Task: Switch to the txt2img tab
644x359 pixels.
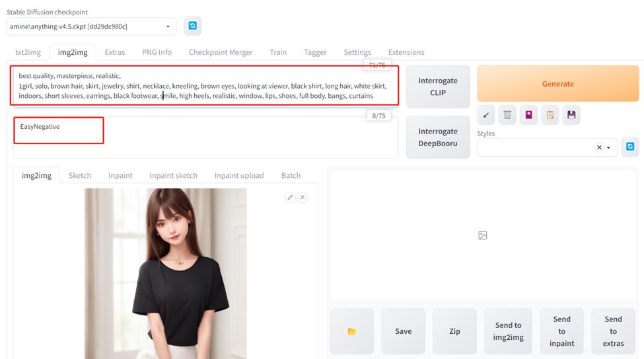Action: (x=28, y=52)
